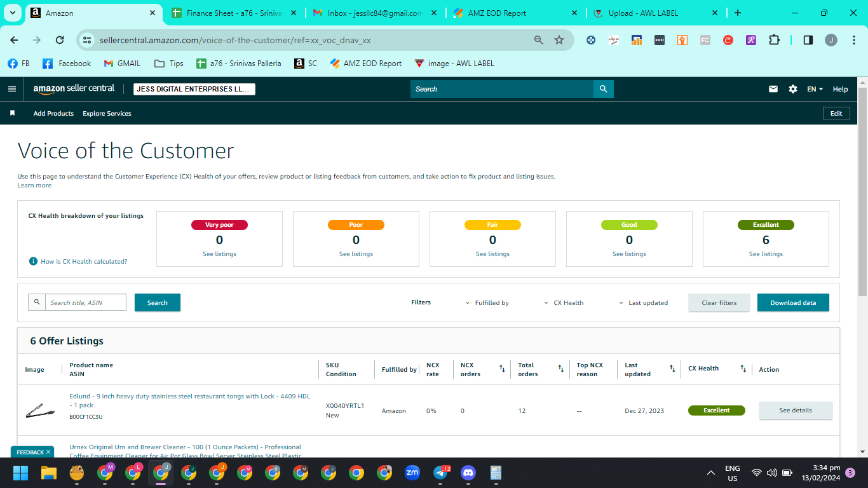Click the Amazon Seller Central logo

[74, 89]
